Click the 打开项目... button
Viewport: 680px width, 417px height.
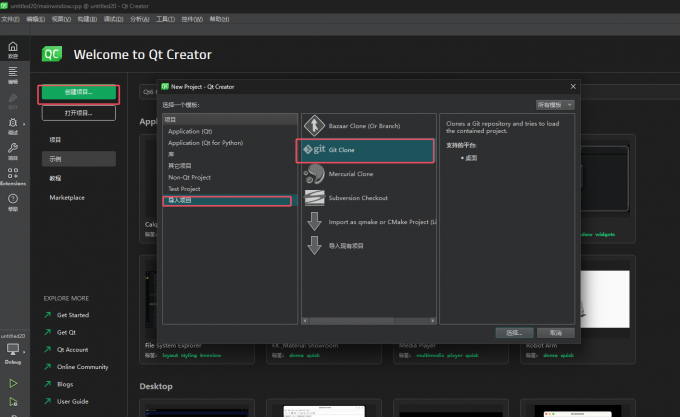[x=79, y=113]
